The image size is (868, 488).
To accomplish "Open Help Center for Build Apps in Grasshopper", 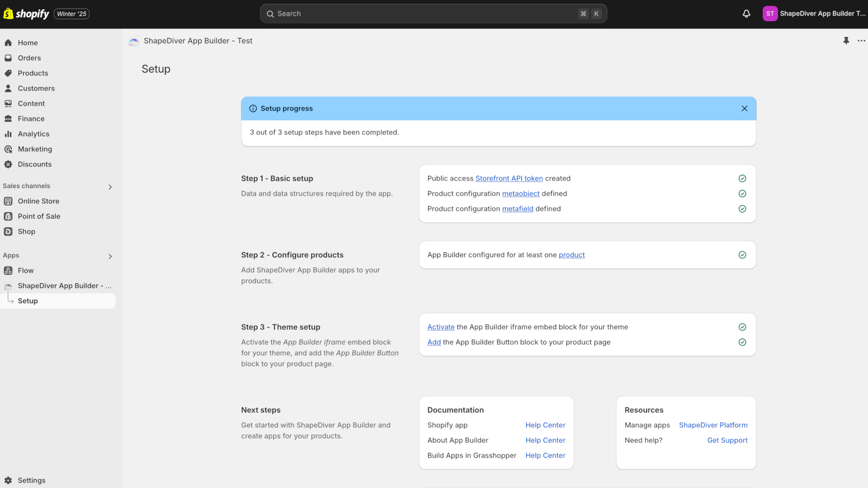I will click(x=545, y=455).
